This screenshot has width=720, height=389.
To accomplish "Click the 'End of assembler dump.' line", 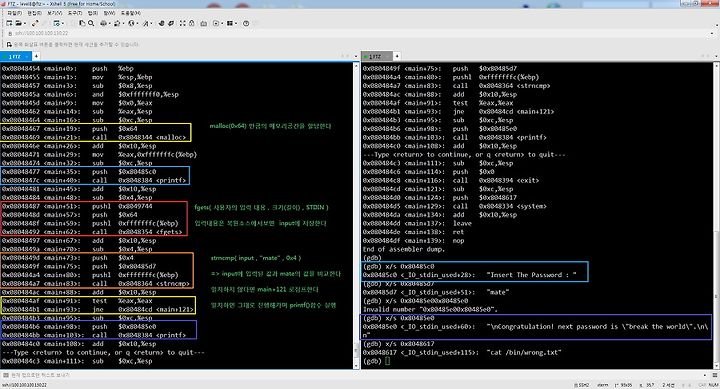I will 404,249.
